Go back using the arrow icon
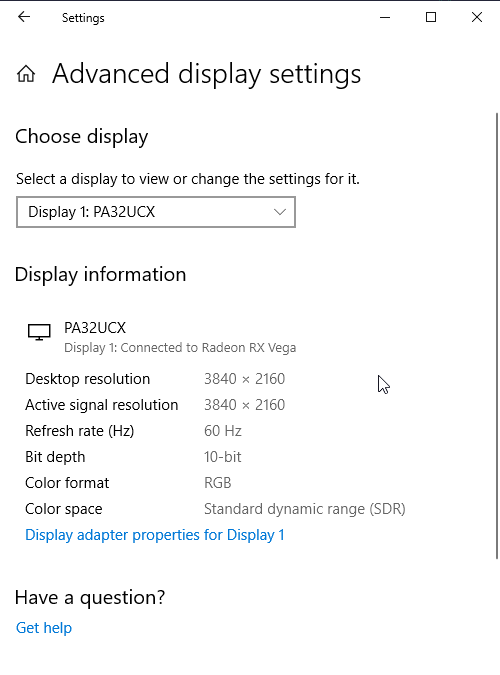500x675 pixels. 24,17
